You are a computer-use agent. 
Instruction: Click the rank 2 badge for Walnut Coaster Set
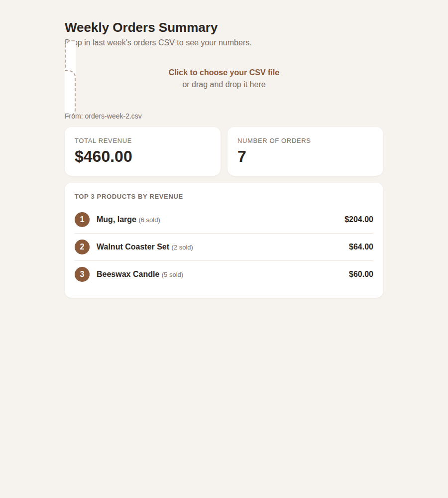[x=82, y=247]
